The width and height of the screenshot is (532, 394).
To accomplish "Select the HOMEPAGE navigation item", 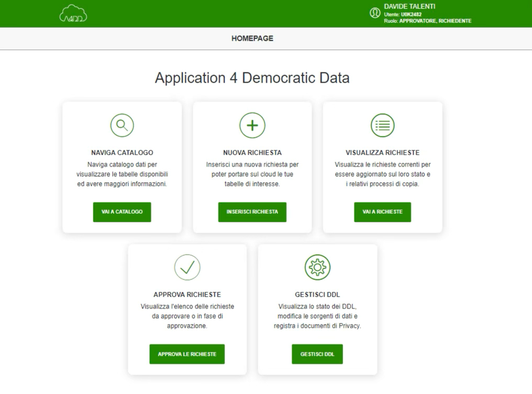I will 252,38.
